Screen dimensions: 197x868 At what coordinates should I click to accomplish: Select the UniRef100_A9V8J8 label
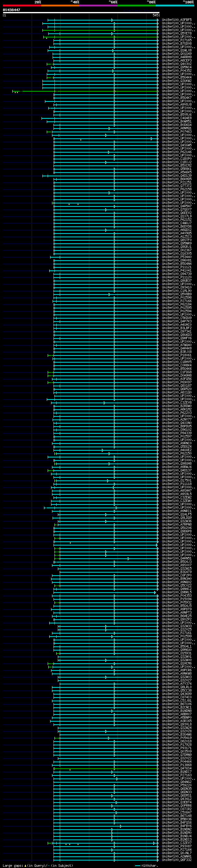(x=177, y=104)
